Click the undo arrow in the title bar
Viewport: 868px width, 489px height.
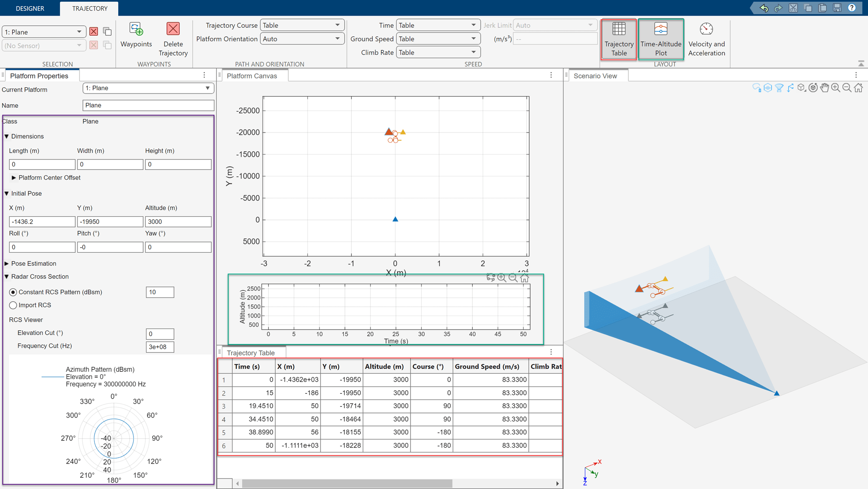764,8
